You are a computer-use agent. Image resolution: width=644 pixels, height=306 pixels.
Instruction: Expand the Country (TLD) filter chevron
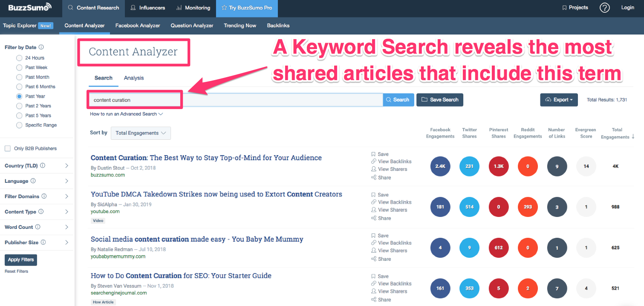click(66, 166)
